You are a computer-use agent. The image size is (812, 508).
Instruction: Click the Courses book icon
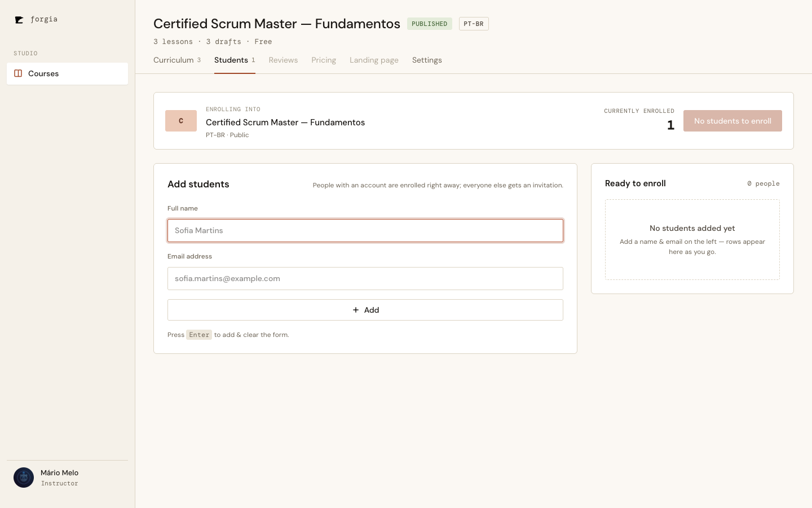coord(18,73)
